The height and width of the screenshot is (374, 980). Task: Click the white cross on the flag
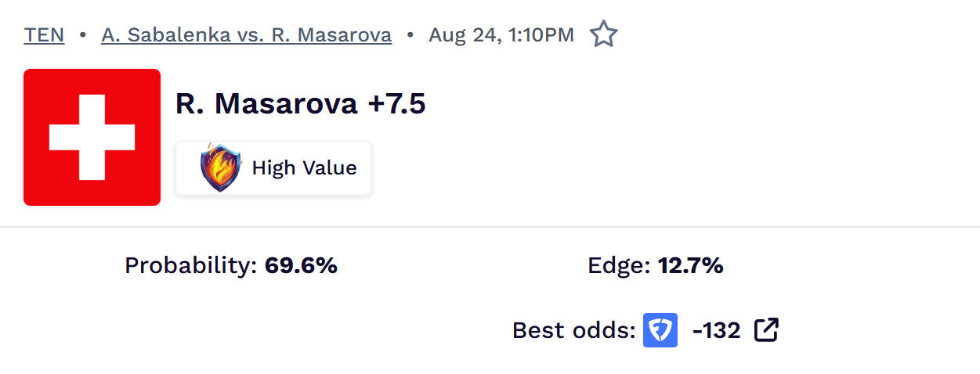[x=92, y=137]
